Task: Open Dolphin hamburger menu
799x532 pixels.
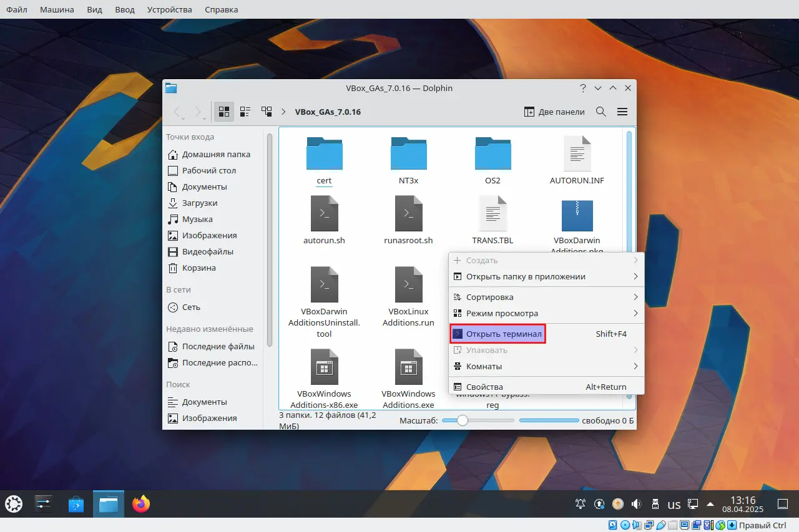Action: click(622, 112)
